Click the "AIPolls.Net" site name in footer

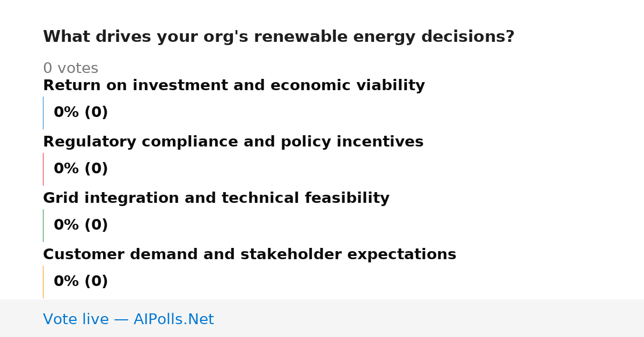[174, 320]
